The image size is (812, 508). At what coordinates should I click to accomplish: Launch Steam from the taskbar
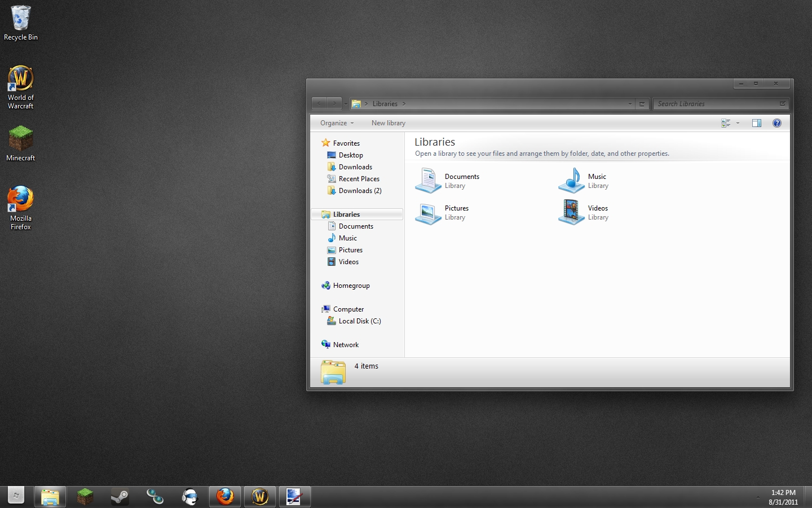[120, 496]
